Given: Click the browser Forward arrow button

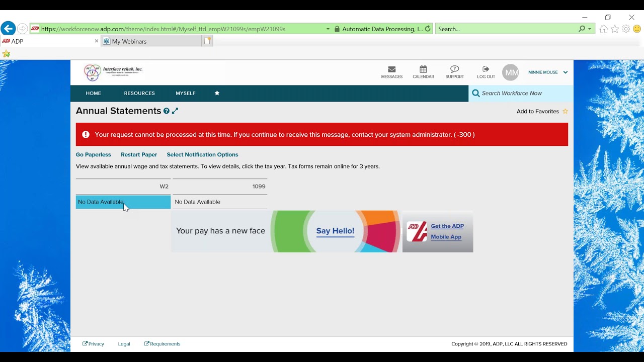Looking at the screenshot, I should (22, 29).
